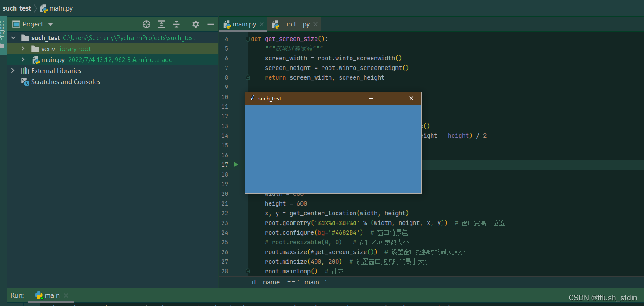This screenshot has width=644, height=306.
Task: Expand the main.py node in project tree
Action: pyautogui.click(x=23, y=60)
